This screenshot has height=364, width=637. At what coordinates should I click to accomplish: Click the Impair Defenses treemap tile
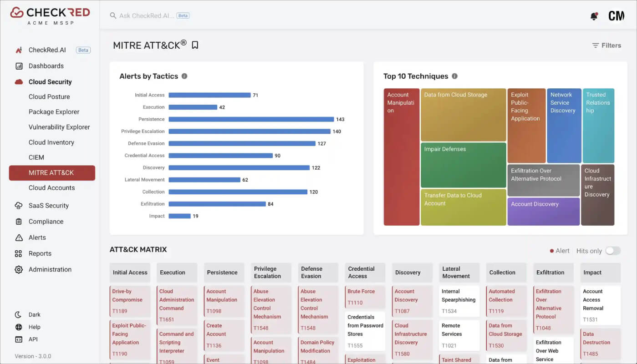click(x=464, y=165)
